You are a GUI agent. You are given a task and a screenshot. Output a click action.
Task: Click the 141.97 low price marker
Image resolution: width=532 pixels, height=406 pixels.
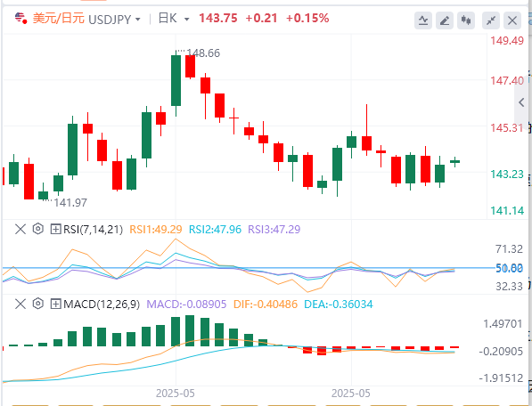coord(70,203)
